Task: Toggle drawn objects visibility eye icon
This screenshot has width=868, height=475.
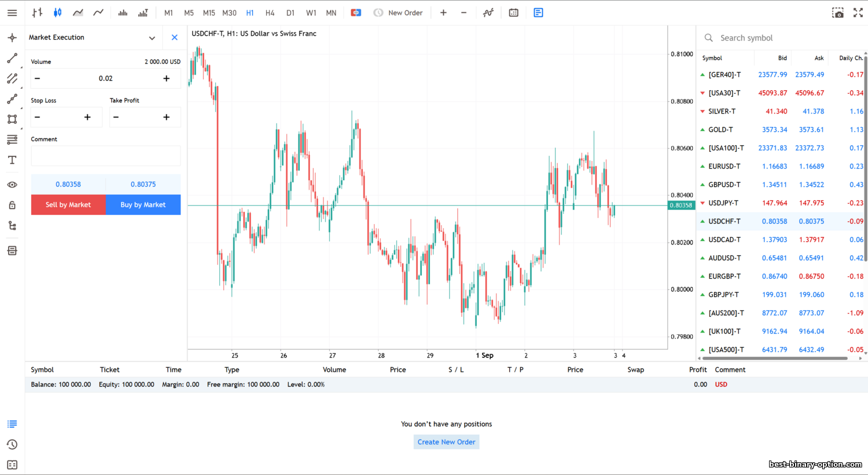Action: pyautogui.click(x=12, y=185)
